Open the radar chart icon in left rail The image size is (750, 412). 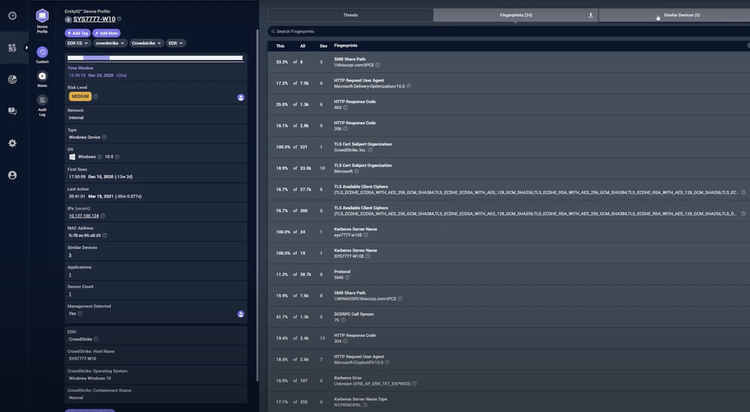(12, 79)
